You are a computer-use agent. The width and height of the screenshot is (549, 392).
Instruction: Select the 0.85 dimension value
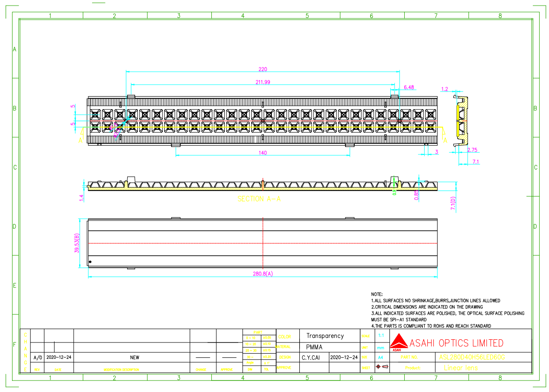tap(416, 195)
